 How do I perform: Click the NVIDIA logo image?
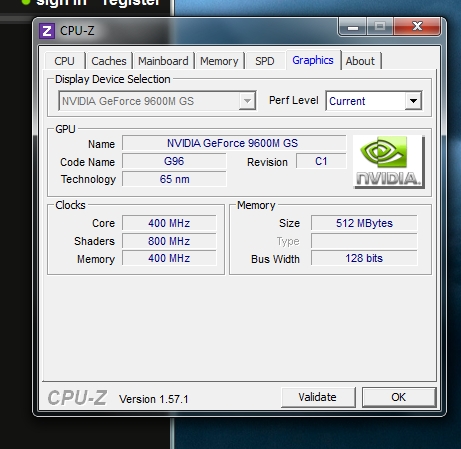pyautogui.click(x=389, y=162)
